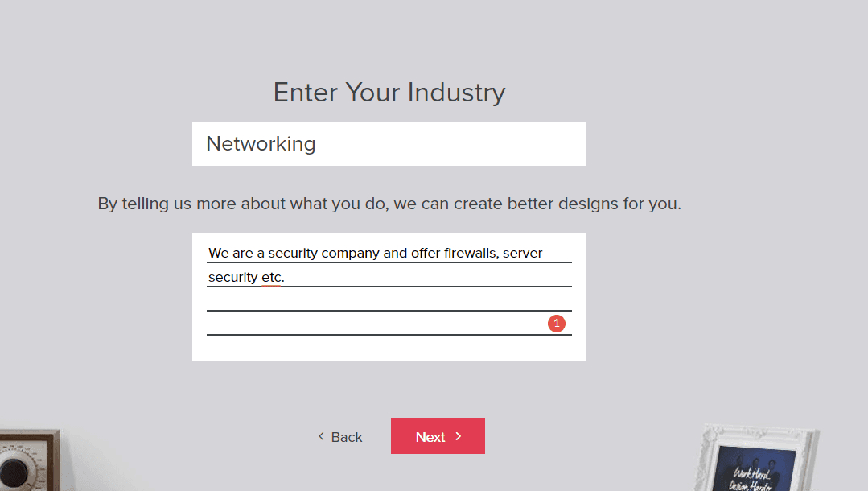Click the "By telling us more" helper text
The width and height of the screenshot is (868, 491).
[x=389, y=204]
